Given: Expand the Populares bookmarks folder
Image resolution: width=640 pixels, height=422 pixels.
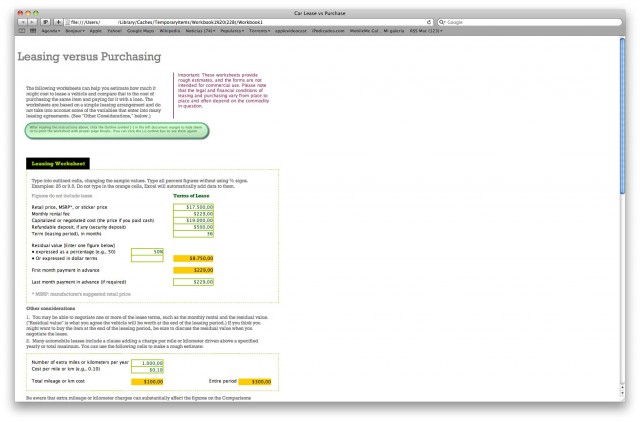Looking at the screenshot, I should pyautogui.click(x=232, y=31).
